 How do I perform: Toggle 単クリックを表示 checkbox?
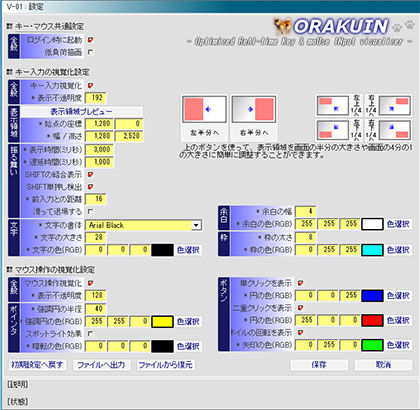[x=300, y=283]
